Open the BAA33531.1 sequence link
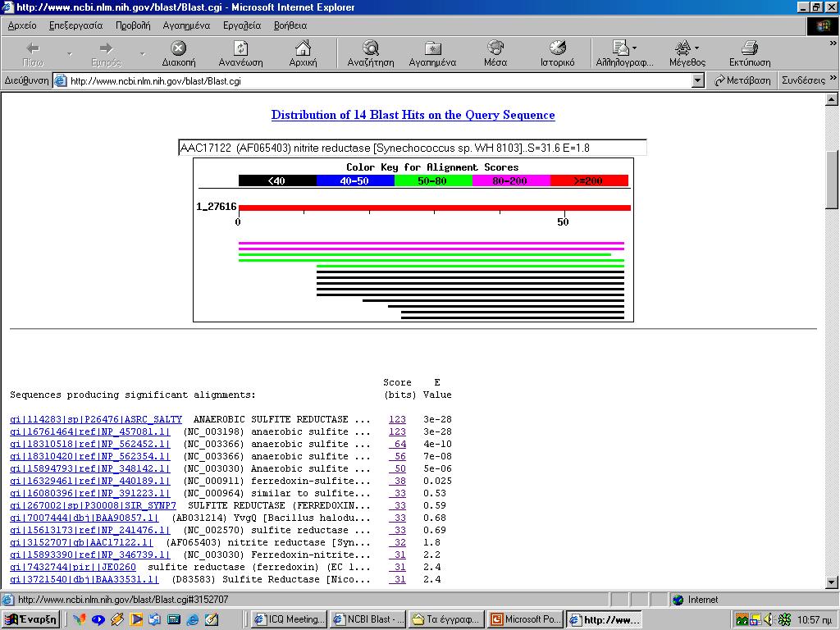The width and height of the screenshot is (840, 630). click(x=84, y=580)
